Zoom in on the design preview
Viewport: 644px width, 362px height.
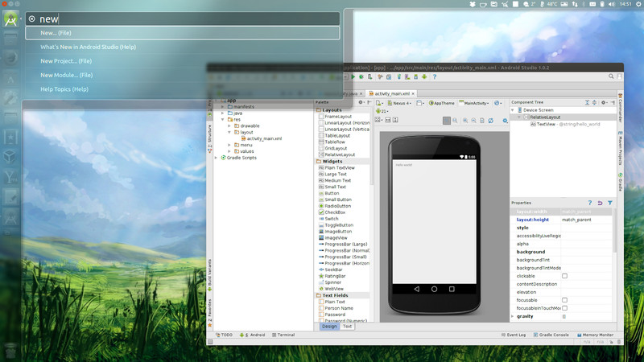(x=465, y=120)
